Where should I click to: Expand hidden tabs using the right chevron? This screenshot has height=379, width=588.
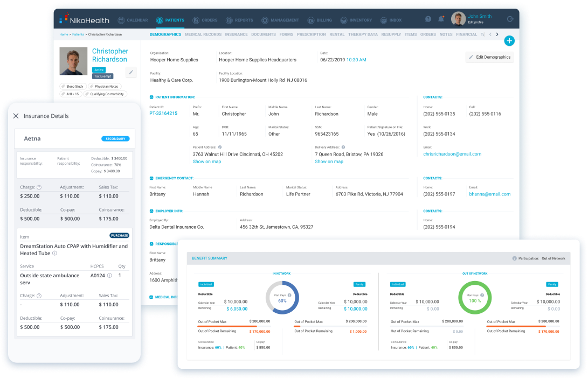[496, 33]
